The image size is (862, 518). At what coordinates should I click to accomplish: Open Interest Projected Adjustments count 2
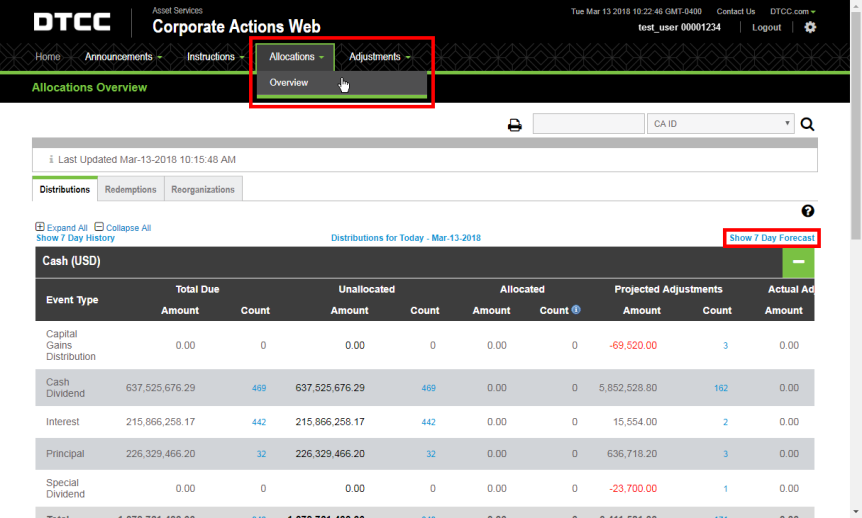pyautogui.click(x=725, y=422)
